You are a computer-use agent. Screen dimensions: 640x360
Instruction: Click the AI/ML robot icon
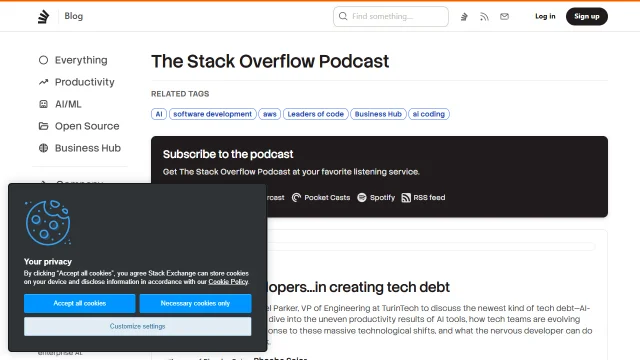tap(43, 104)
